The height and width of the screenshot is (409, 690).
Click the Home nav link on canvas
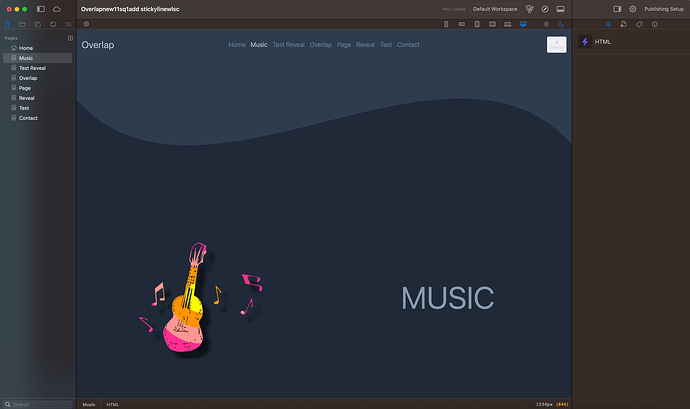[x=237, y=45]
